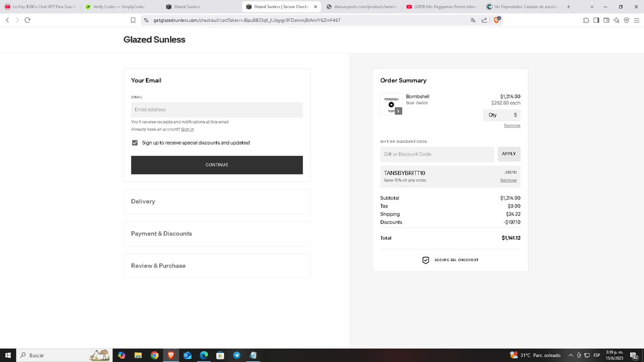The width and height of the screenshot is (644, 362).
Task: Expand Payment & Discounts section
Action: (217, 234)
